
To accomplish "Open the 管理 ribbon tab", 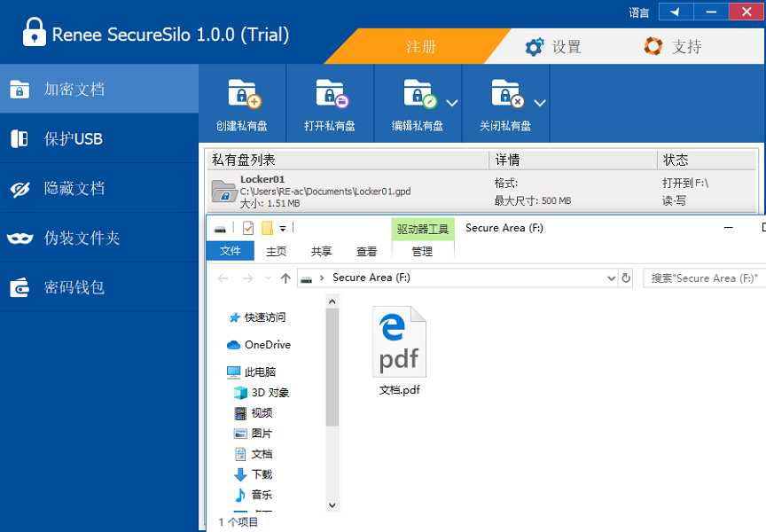I will click(x=422, y=251).
